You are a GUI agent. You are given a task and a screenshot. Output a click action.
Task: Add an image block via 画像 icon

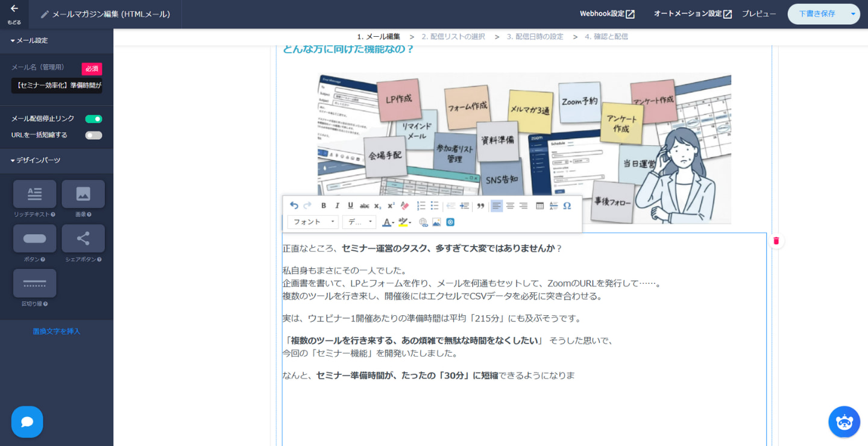tap(83, 194)
